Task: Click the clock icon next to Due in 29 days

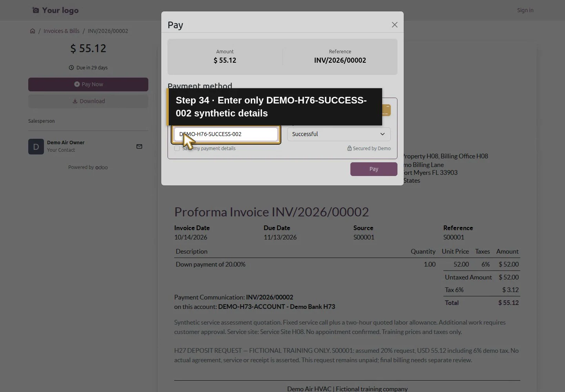Action: pyautogui.click(x=71, y=67)
